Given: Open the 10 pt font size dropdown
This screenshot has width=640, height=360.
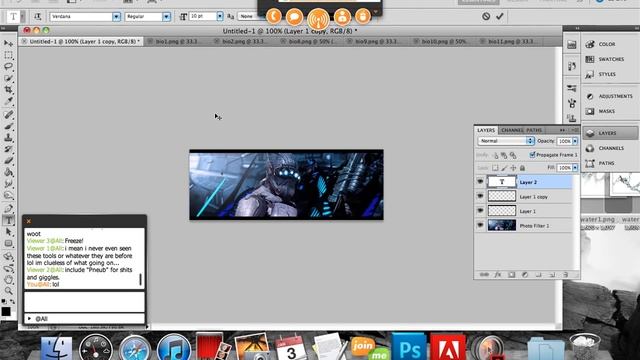Looking at the screenshot, I should pos(220,16).
